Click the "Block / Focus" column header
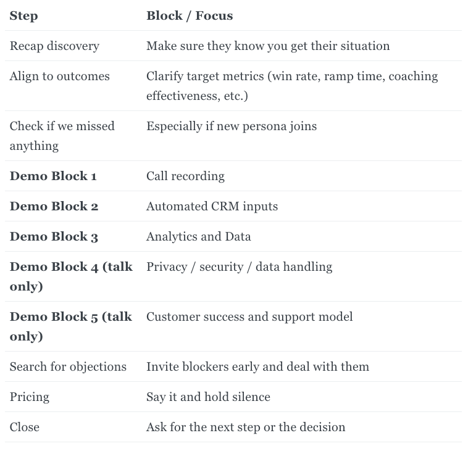The image size is (476, 454). tap(190, 16)
